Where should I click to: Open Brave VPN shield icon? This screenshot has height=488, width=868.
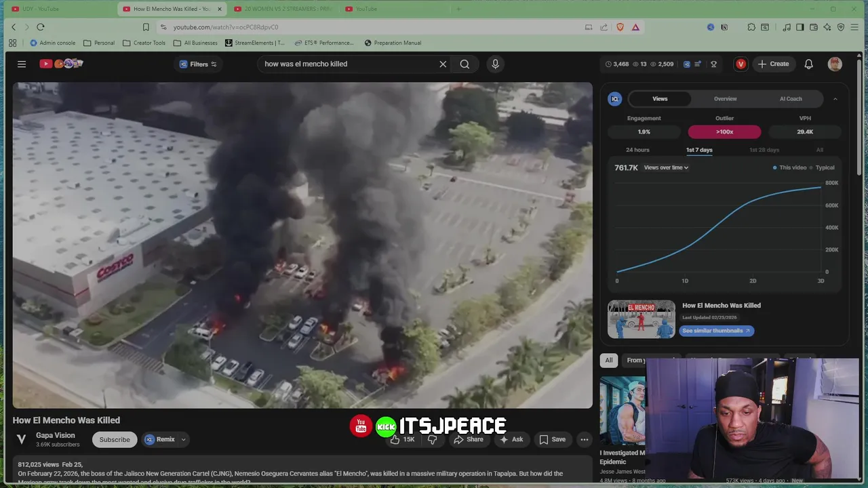click(x=841, y=27)
